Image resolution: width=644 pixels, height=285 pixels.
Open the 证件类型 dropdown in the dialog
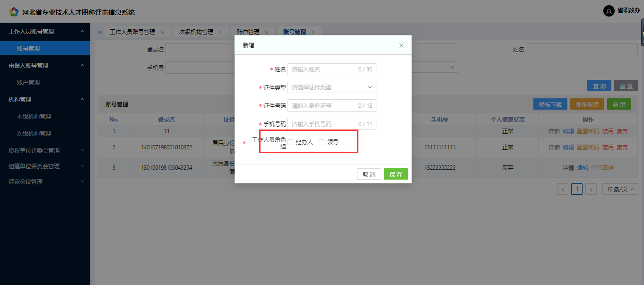[x=331, y=87]
